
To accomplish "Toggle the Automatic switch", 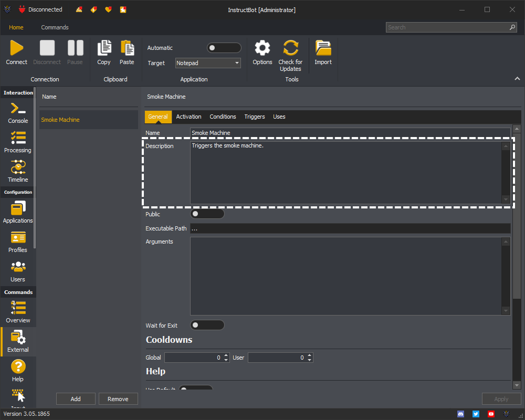I will coord(224,48).
